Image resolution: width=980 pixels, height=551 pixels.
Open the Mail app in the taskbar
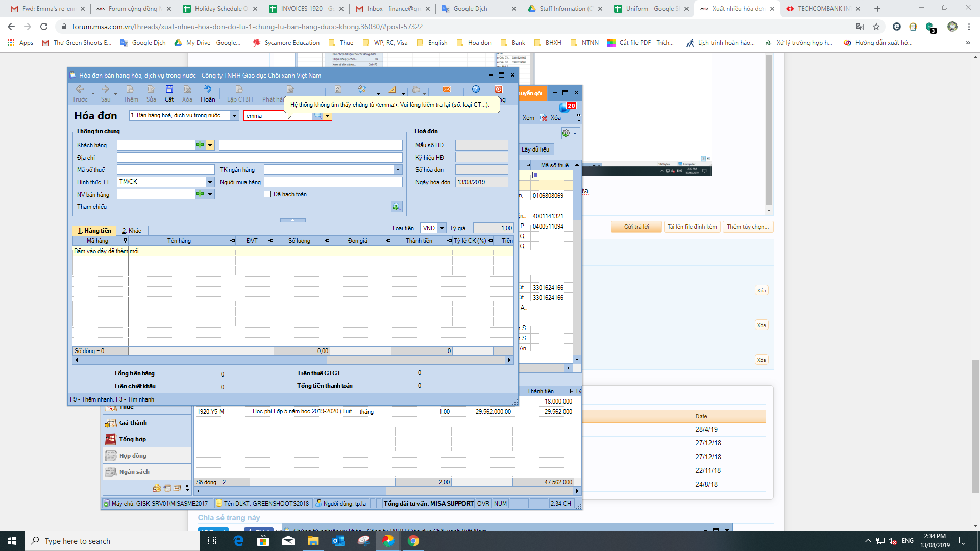click(x=288, y=541)
